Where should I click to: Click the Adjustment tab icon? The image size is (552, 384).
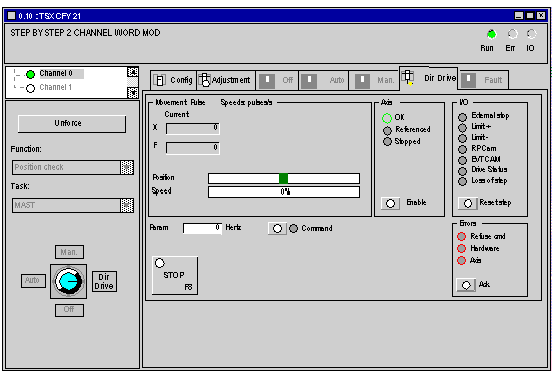click(x=205, y=80)
